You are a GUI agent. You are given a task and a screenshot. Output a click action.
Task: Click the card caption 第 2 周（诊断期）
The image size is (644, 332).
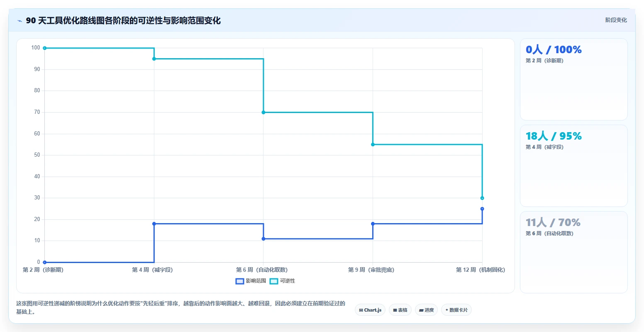click(544, 61)
